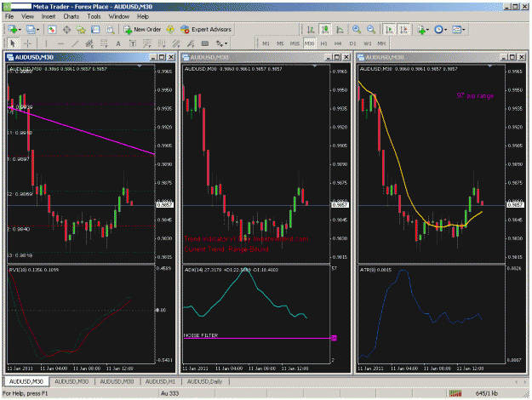Open the Market Watch window icon
532x400 pixels.
(52, 30)
